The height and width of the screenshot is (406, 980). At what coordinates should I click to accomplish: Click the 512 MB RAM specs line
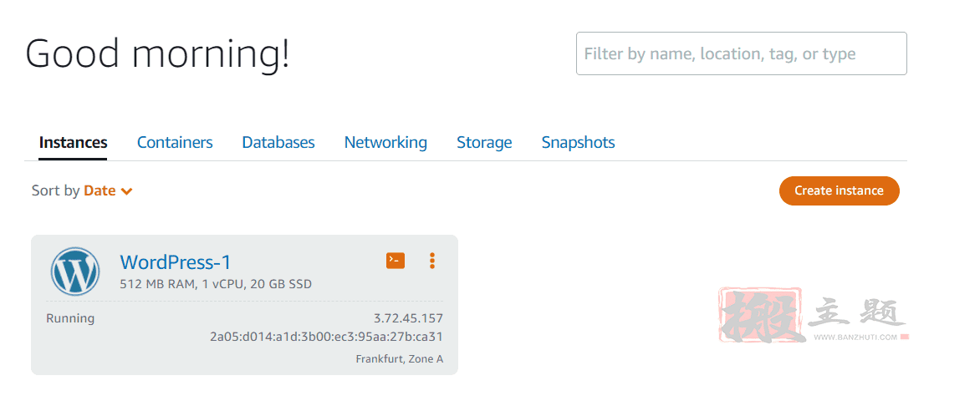[216, 285]
